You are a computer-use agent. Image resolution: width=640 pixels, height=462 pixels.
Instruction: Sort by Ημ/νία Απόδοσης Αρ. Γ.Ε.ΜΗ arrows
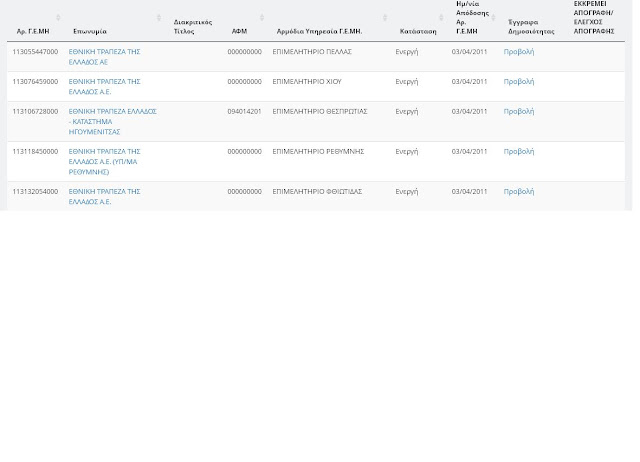click(493, 18)
